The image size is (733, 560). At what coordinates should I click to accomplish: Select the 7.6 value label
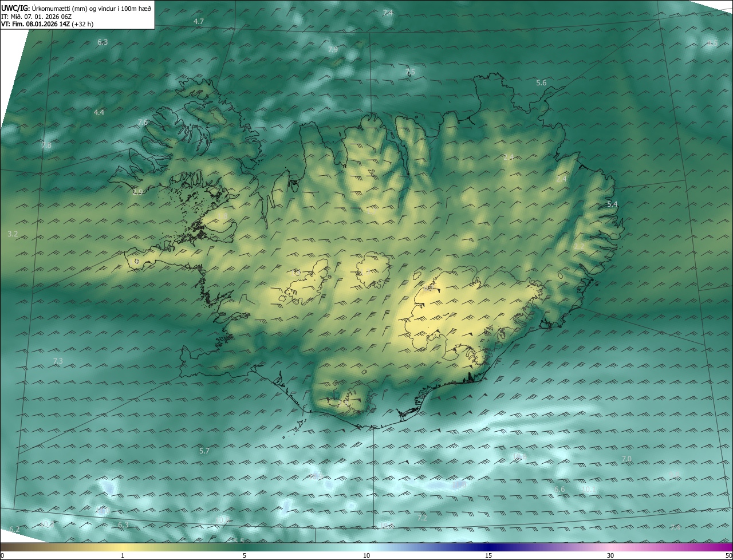[143, 123]
